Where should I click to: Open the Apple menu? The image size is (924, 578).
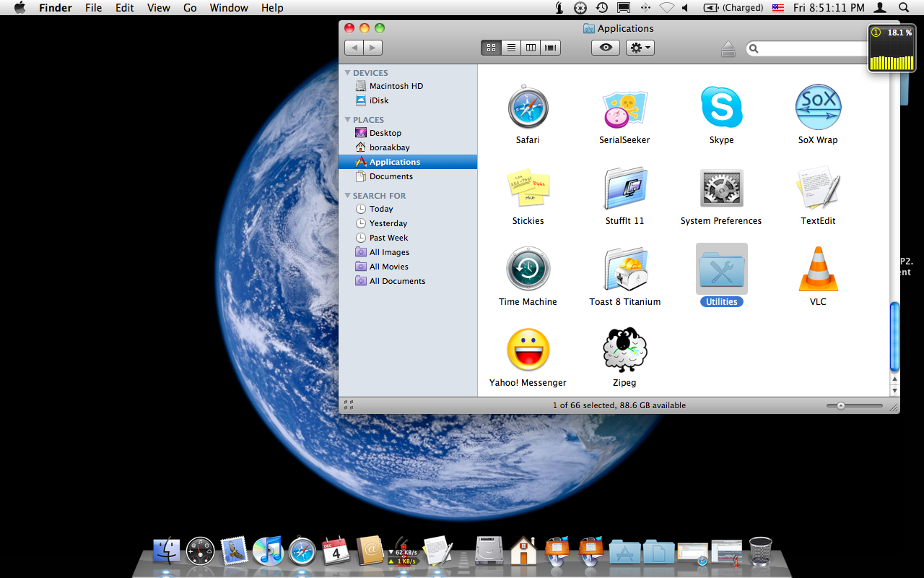point(20,8)
